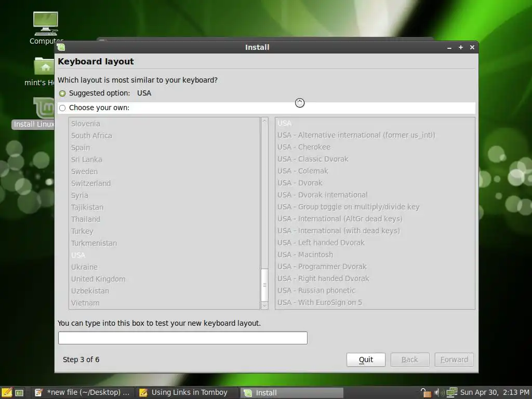Open the network connection tray icon
Screen dimensions: 532x399
pos(451,393)
